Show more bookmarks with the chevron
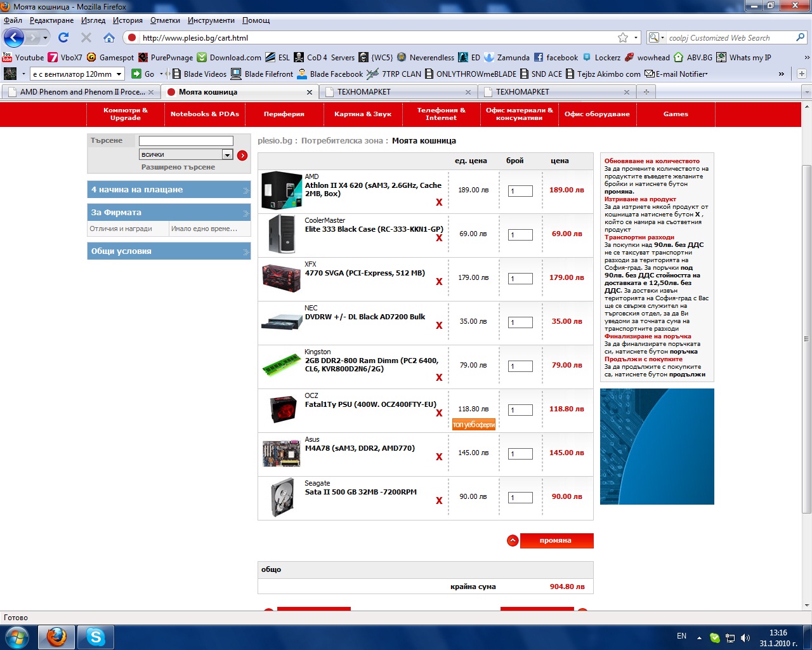Viewport: 812px width, 650px height. (806, 57)
